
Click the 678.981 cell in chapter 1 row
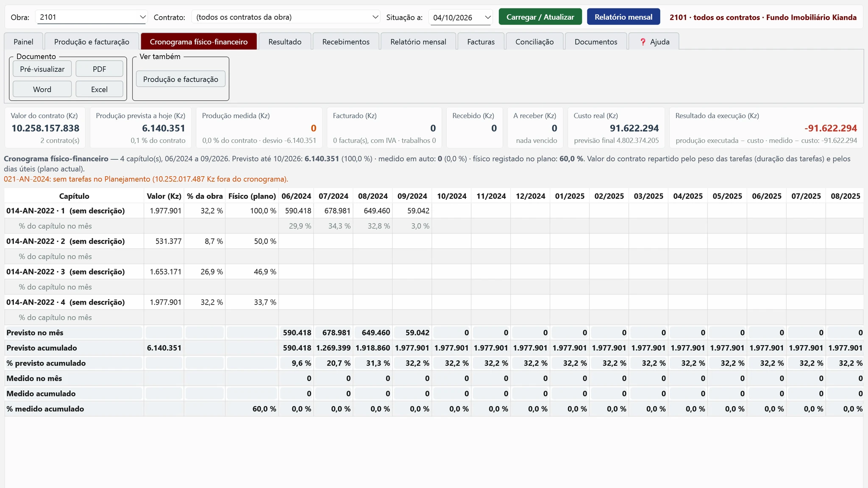(334, 211)
